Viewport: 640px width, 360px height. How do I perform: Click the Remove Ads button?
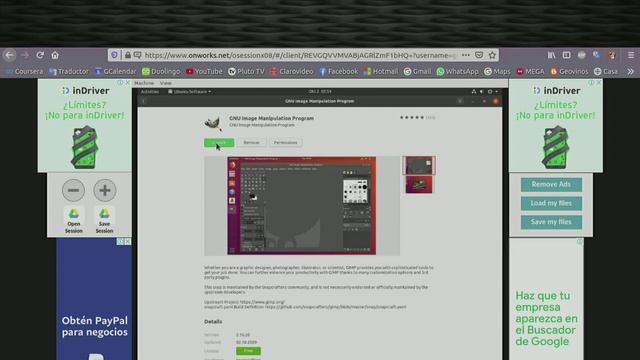tap(551, 184)
